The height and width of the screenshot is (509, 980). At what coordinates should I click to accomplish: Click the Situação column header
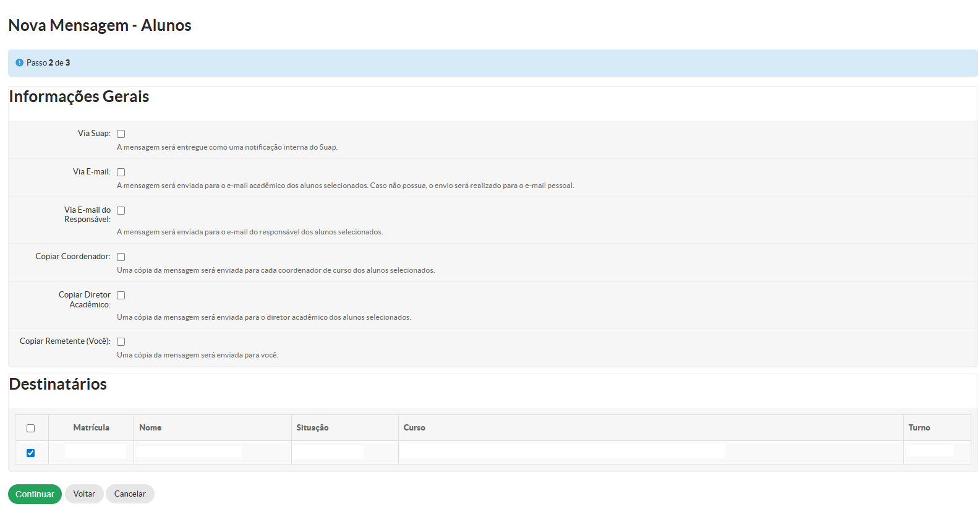coord(312,427)
